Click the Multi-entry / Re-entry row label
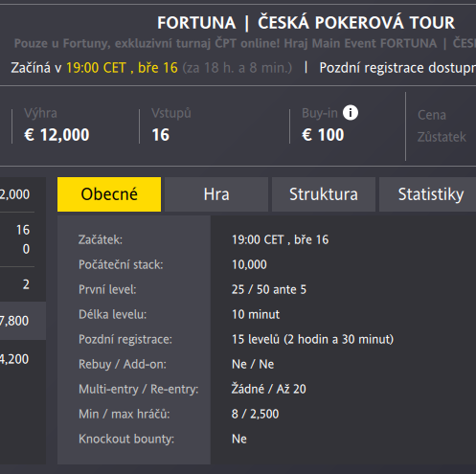Viewport: 476px width, 474px height. [139, 389]
